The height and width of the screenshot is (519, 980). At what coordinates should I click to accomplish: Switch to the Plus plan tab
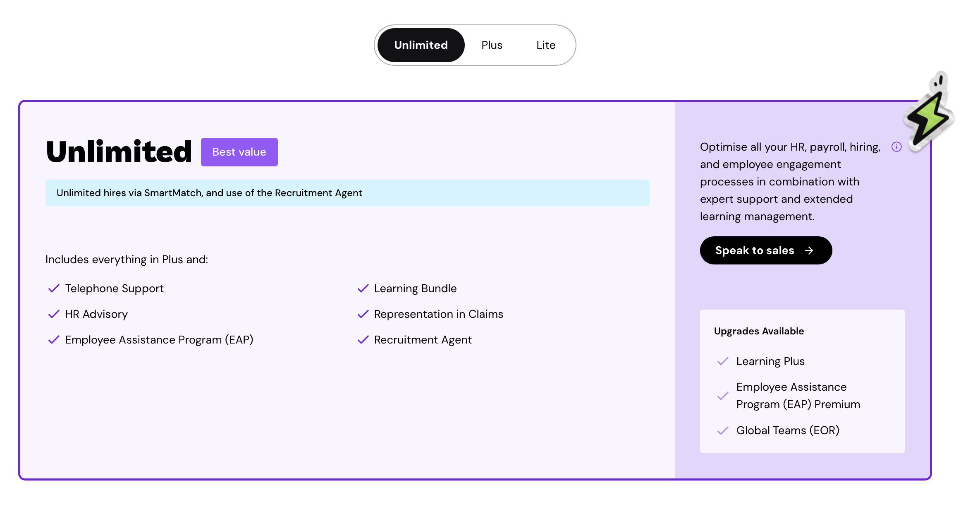tap(492, 45)
